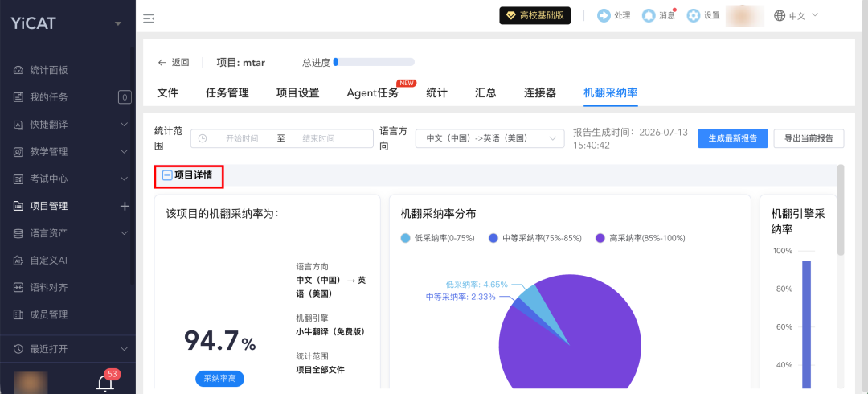
Task: Click the 语料对齐 sidebar icon
Action: point(18,288)
